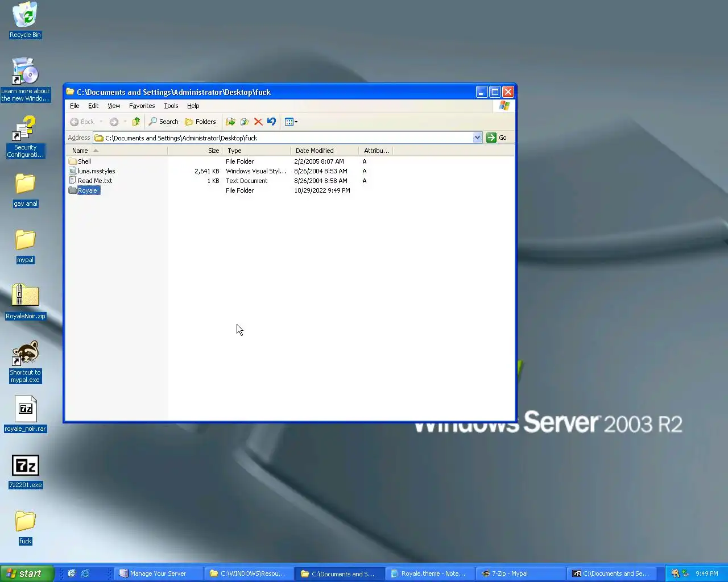Click the '2/2/2005 8:07 AM' date cell

click(318, 161)
